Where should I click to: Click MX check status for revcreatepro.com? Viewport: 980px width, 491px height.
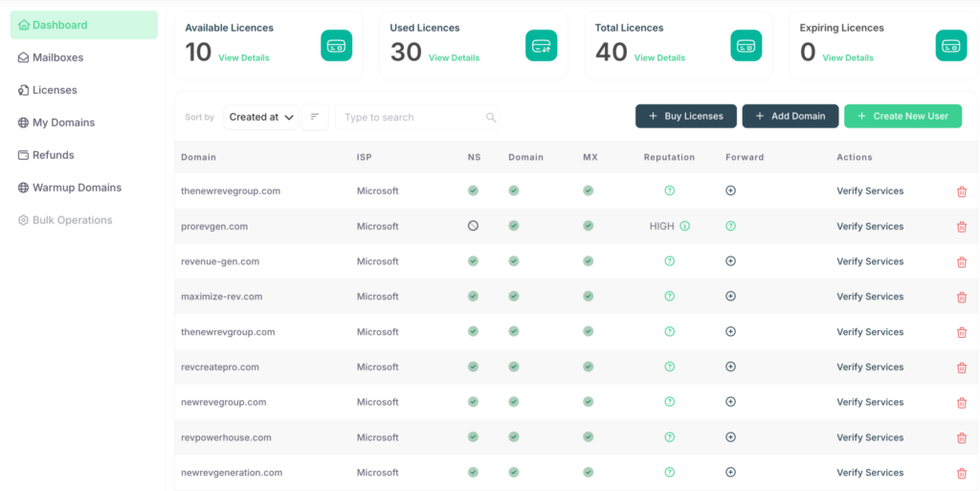588,367
